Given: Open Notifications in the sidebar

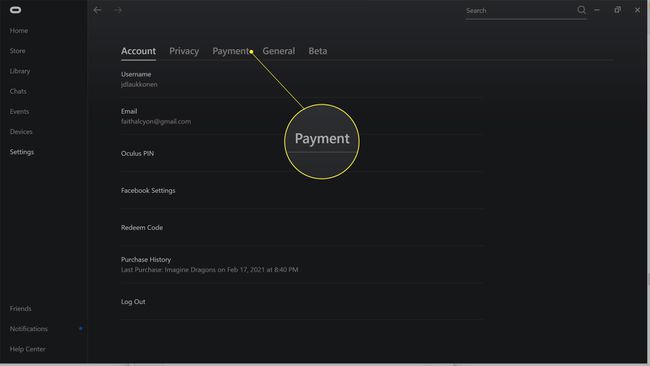Looking at the screenshot, I should point(29,329).
